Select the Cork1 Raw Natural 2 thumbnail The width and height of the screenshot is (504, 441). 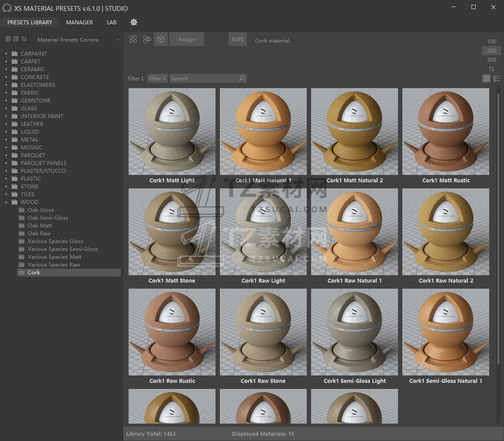[446, 232]
